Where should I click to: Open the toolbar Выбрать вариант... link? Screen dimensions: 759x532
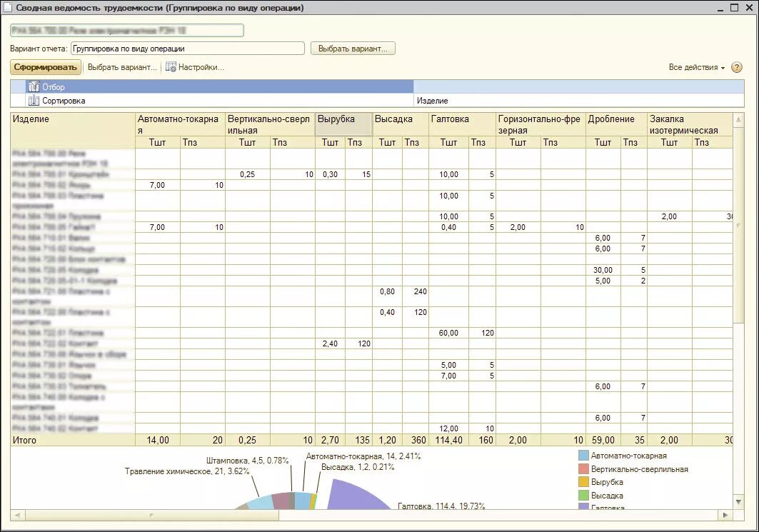coord(122,67)
